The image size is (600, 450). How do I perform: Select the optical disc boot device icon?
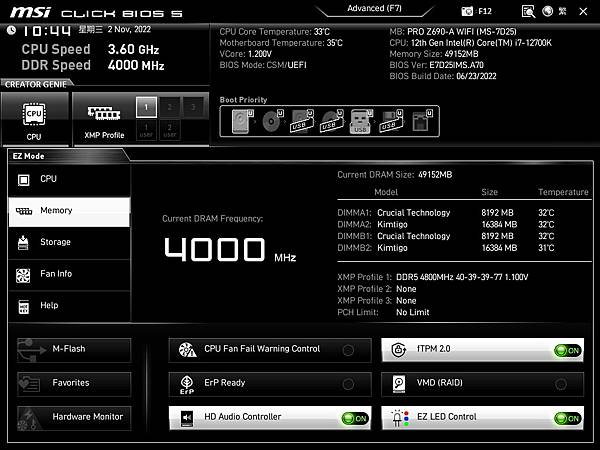pos(273,121)
